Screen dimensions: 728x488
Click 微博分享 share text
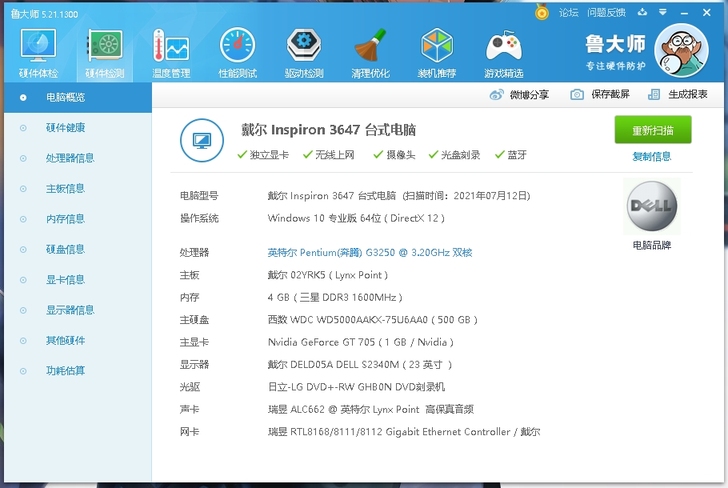(x=529, y=95)
